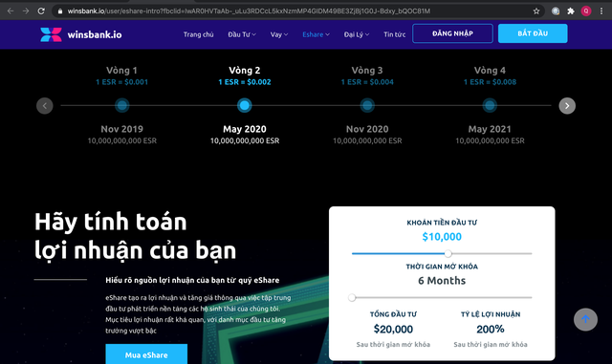
Task: Click the 'May 2021' date label
Action: pos(490,129)
